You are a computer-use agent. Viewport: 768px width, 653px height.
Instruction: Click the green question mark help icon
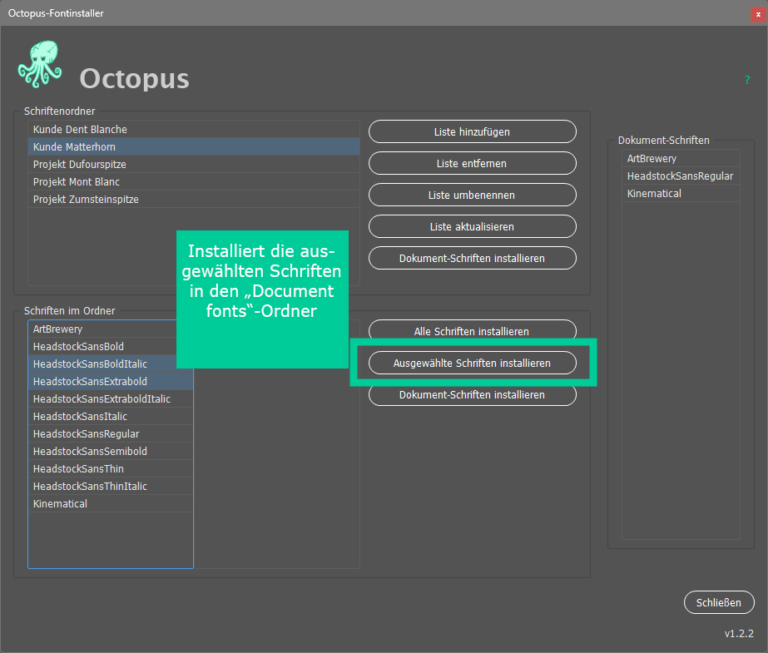pyautogui.click(x=747, y=80)
